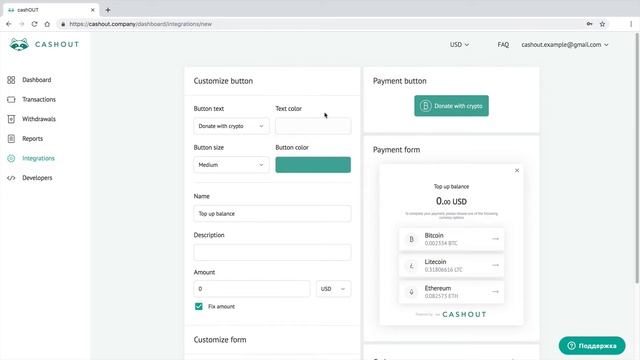Click the browser home icon
Screen dimensions: 640x360
[47, 24]
